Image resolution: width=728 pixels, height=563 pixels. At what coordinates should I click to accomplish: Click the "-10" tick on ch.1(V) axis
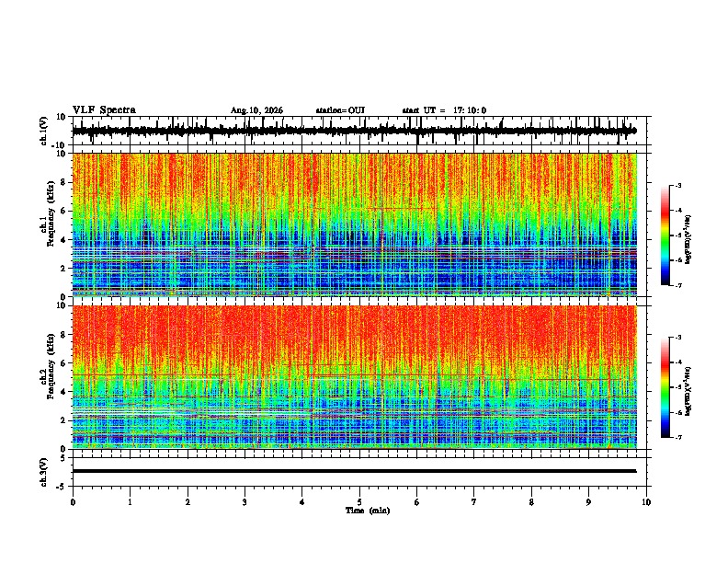pyautogui.click(x=60, y=145)
